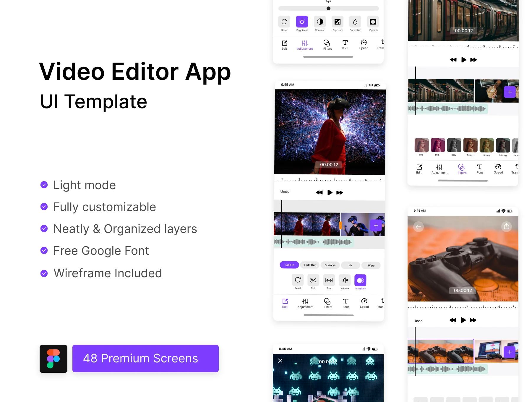
Task: Open the Saturation droplet adjustment
Action: click(355, 22)
